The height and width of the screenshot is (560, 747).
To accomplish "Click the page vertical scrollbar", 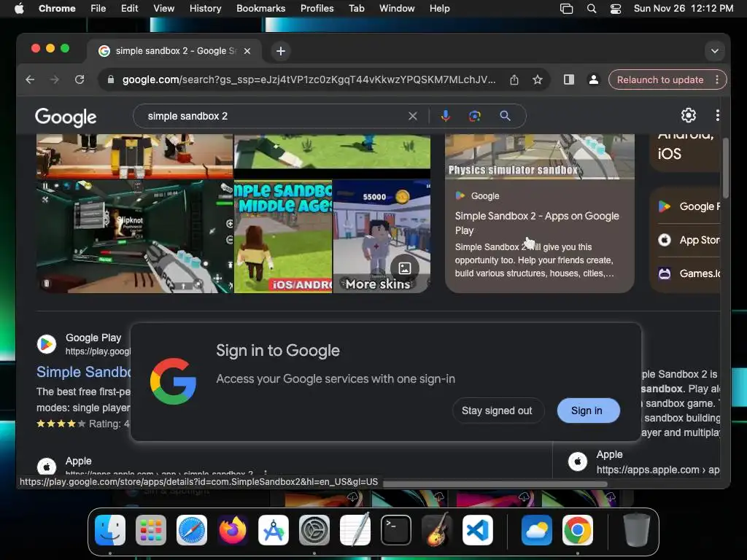I will pos(725,168).
